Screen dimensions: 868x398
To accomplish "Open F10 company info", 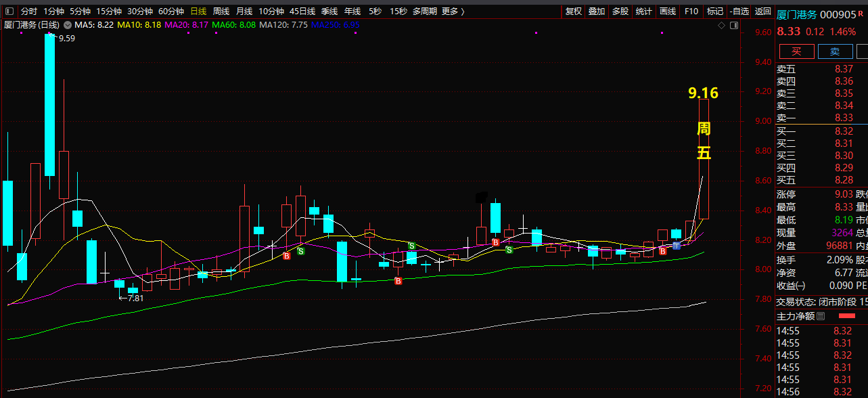I will click(691, 12).
